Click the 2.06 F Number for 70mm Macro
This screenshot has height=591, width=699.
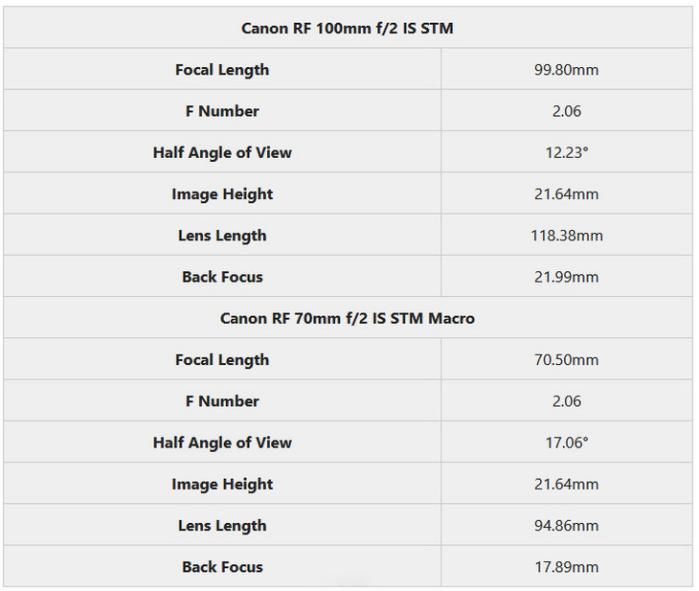click(566, 401)
